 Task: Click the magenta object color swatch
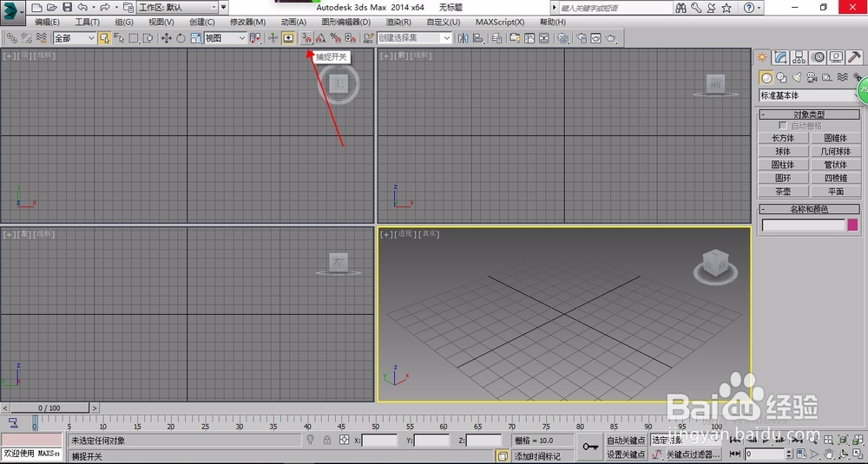pos(852,225)
